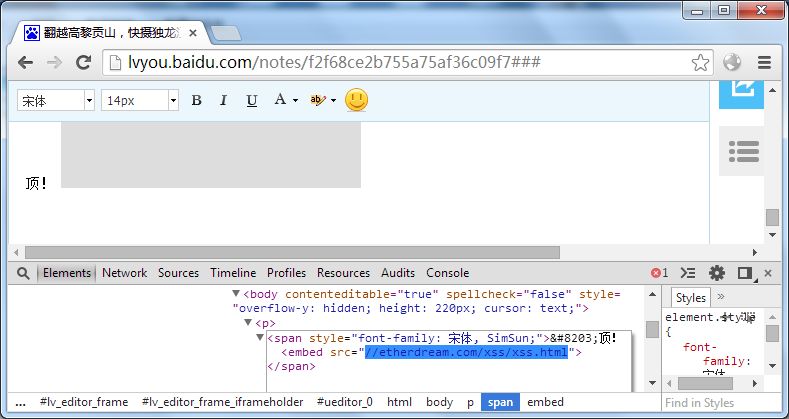Toggle Underline formatting button
This screenshot has width=789, height=419.
252,101
